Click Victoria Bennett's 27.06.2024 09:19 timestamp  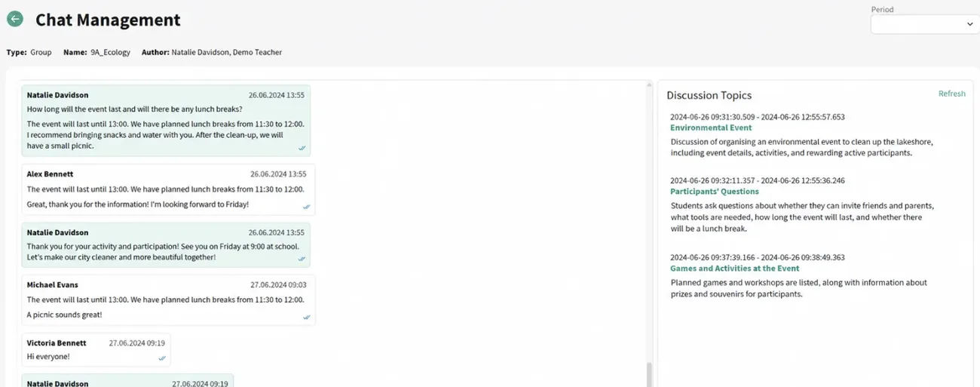click(136, 343)
